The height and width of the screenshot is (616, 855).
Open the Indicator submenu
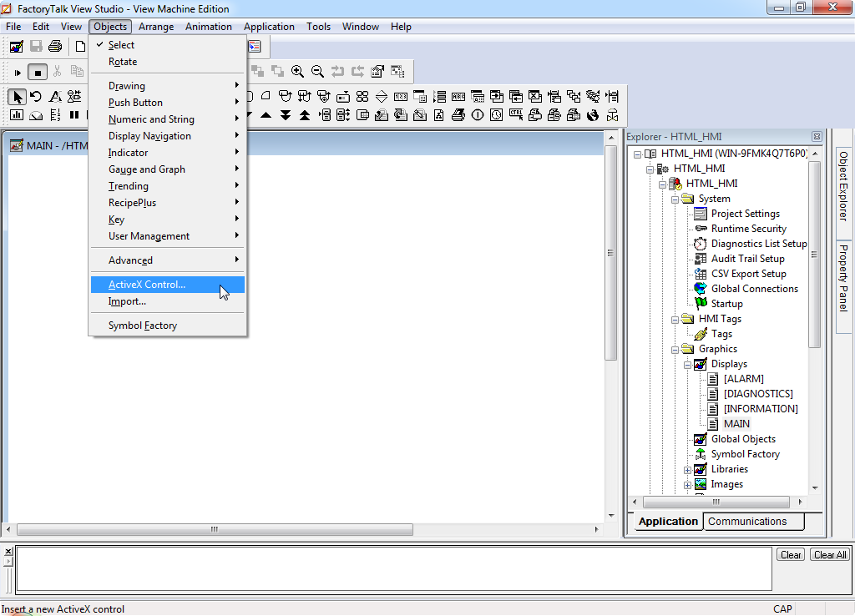tap(167, 153)
